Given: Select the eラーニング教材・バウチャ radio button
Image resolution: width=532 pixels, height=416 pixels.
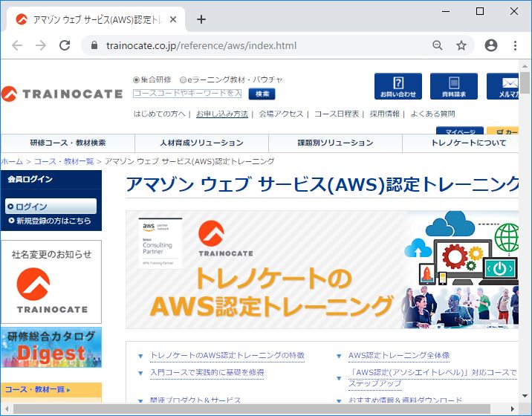Looking at the screenshot, I should click(x=183, y=79).
